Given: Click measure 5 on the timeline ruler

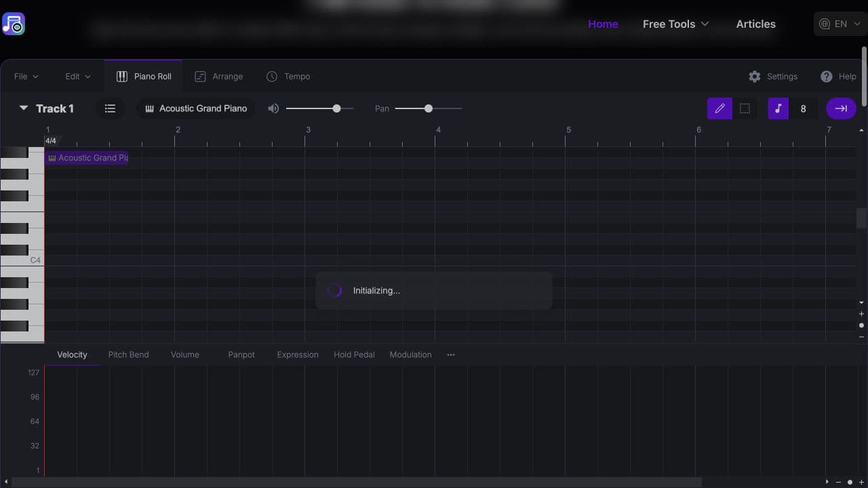Looking at the screenshot, I should [x=568, y=129].
